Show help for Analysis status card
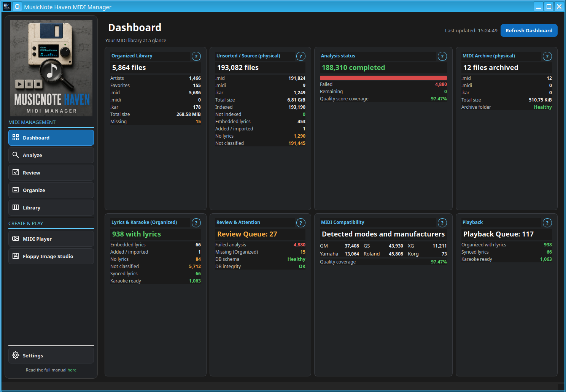This screenshot has height=392, width=566. point(442,56)
